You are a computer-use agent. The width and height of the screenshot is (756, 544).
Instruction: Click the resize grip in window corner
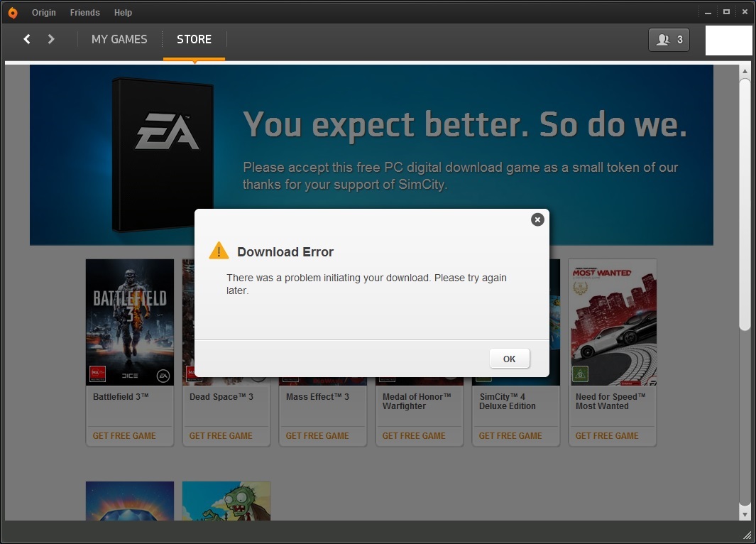coord(747,535)
